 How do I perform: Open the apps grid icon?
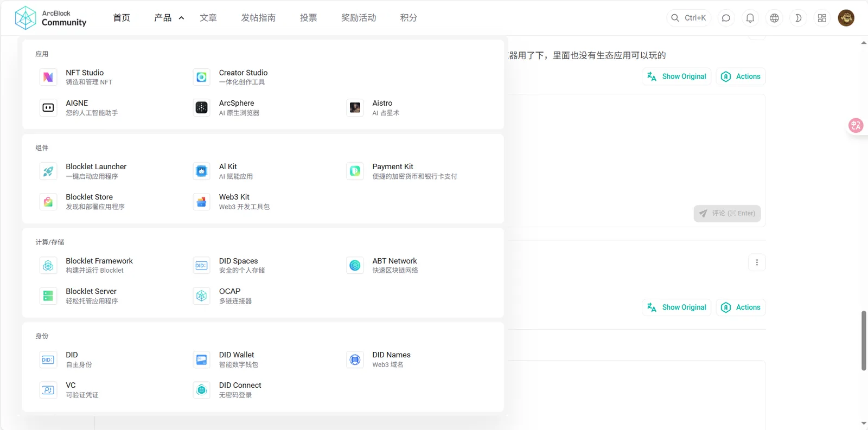pos(822,18)
